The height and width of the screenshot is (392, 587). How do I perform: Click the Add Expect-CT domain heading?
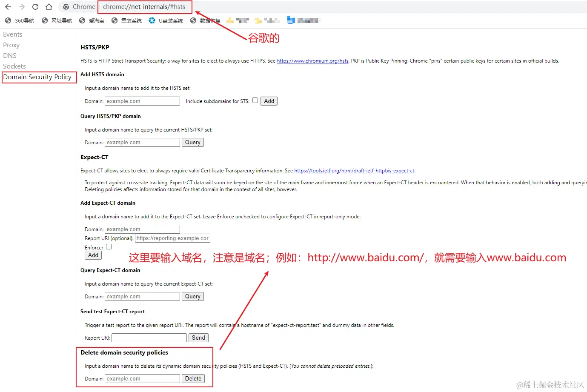click(x=108, y=203)
